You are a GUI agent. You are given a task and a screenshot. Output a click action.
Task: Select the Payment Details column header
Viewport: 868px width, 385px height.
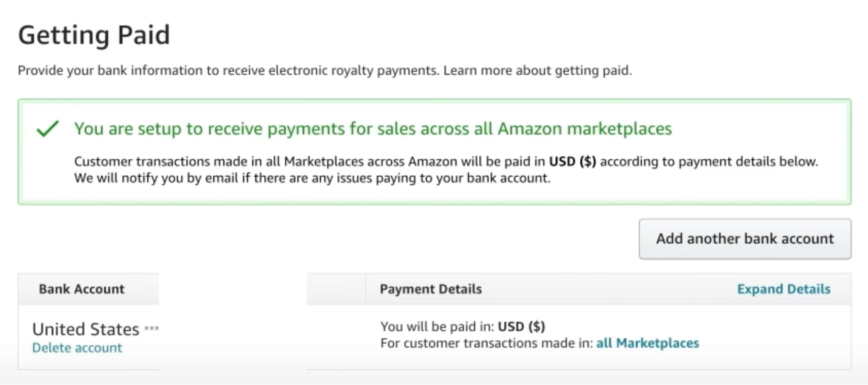[x=431, y=289]
